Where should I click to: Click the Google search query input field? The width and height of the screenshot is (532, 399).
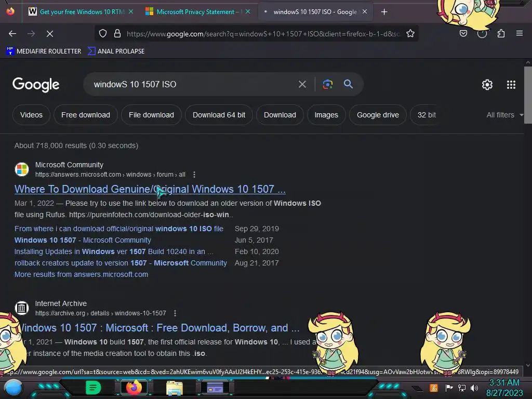[192, 84]
